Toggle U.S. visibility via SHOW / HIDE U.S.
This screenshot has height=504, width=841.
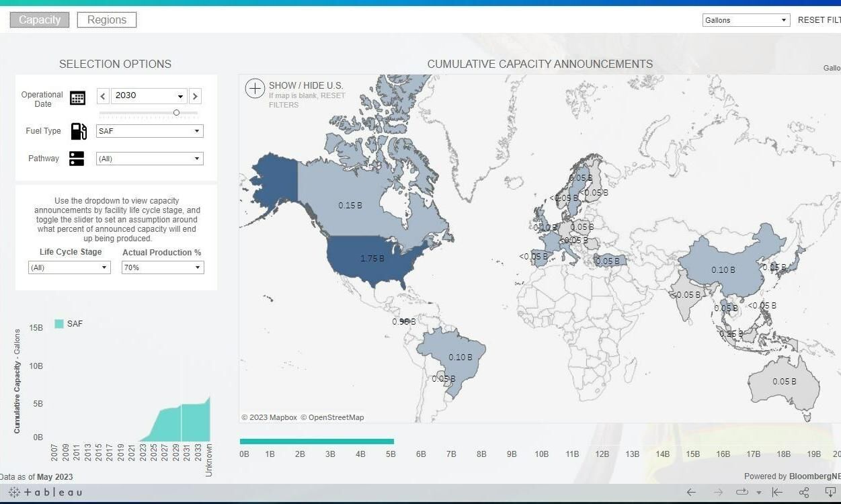[x=306, y=86]
